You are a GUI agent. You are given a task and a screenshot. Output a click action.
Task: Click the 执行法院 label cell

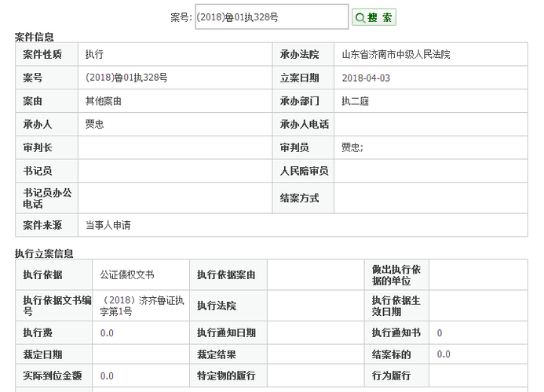tap(228, 306)
